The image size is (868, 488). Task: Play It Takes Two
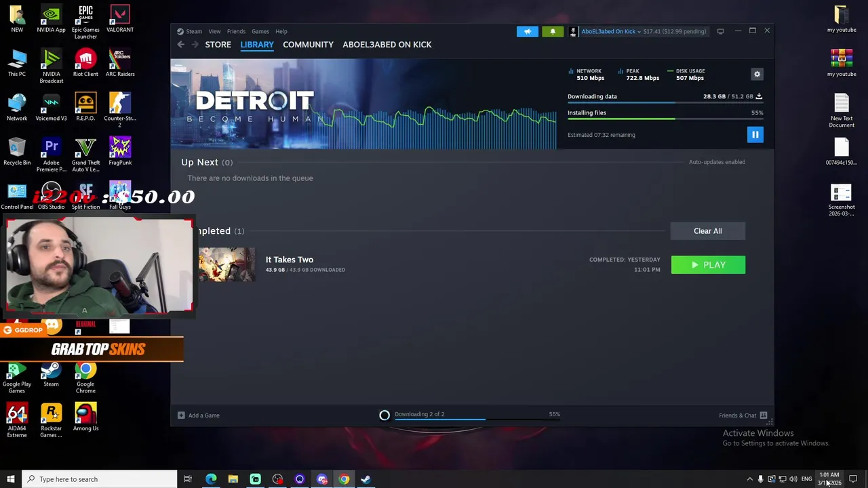(708, 265)
